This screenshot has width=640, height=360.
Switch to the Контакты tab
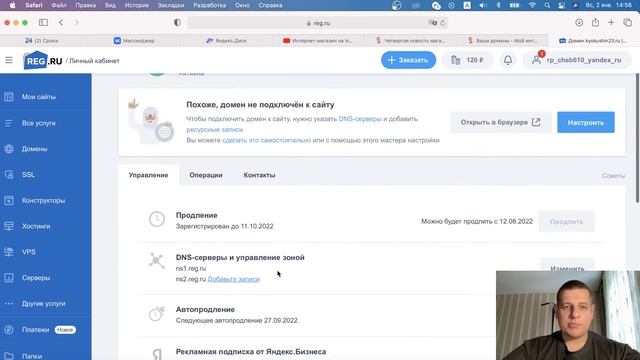[x=260, y=175]
